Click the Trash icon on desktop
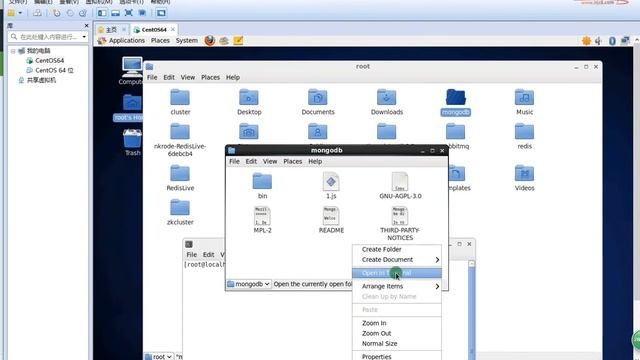This screenshot has height=360, width=640. click(x=132, y=142)
